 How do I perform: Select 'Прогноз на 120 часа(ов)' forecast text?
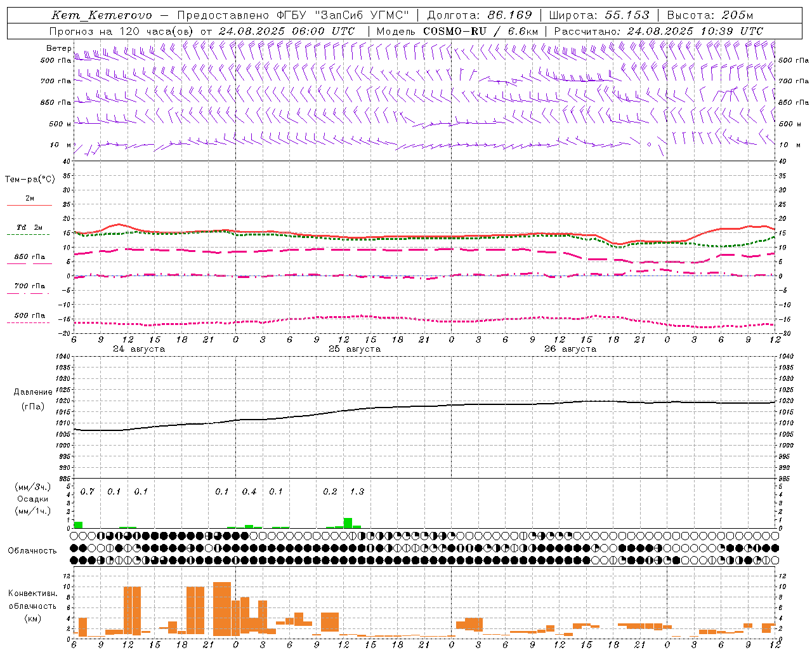tap(122, 31)
